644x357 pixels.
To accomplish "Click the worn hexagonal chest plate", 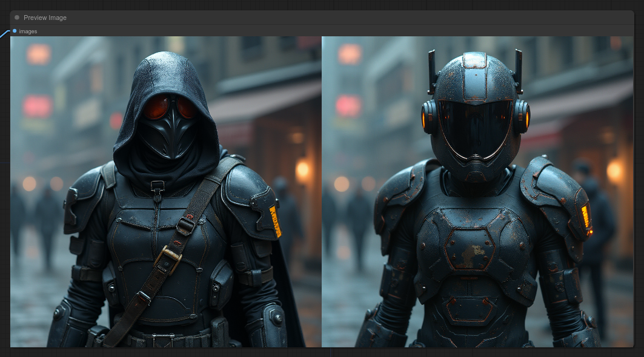I will [x=470, y=249].
